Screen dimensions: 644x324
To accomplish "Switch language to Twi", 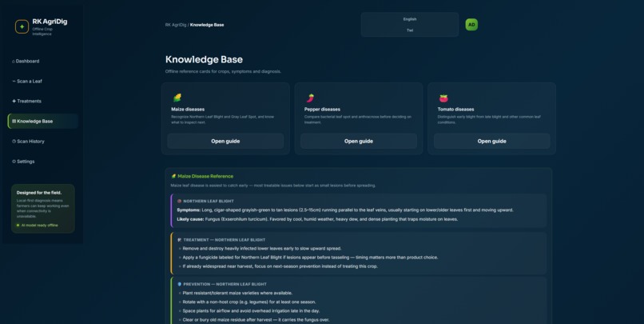I will tap(410, 30).
